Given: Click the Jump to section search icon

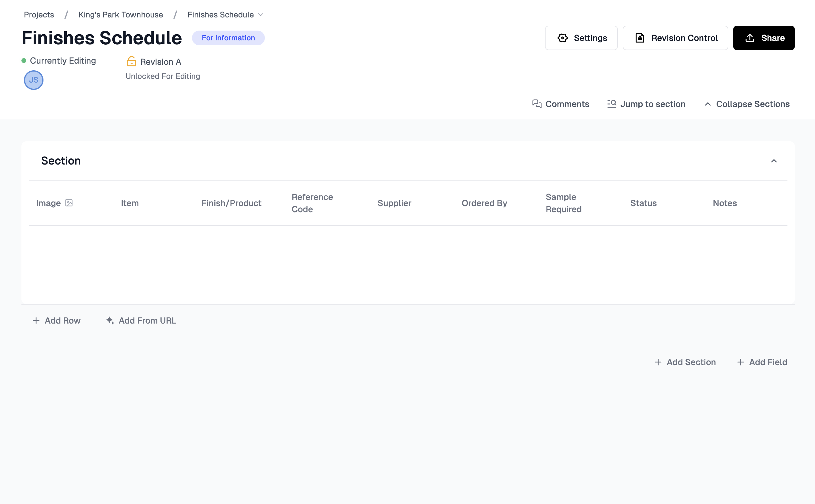Looking at the screenshot, I should 611,104.
